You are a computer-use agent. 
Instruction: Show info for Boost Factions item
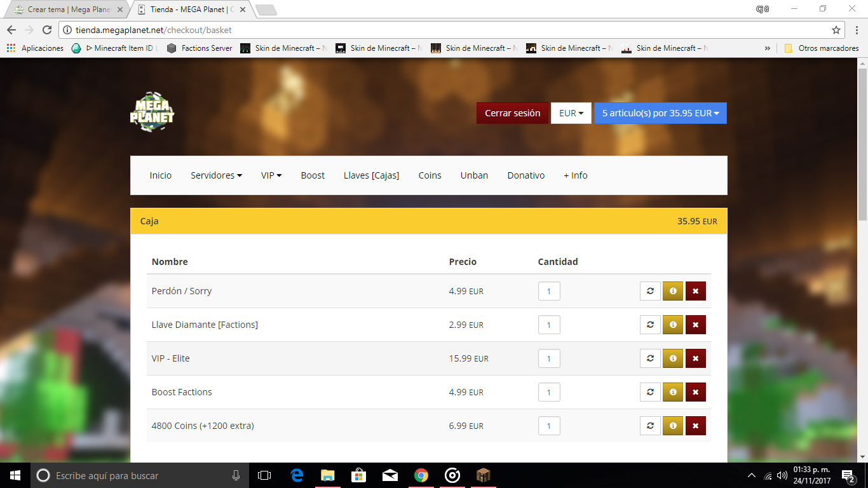pyautogui.click(x=673, y=392)
